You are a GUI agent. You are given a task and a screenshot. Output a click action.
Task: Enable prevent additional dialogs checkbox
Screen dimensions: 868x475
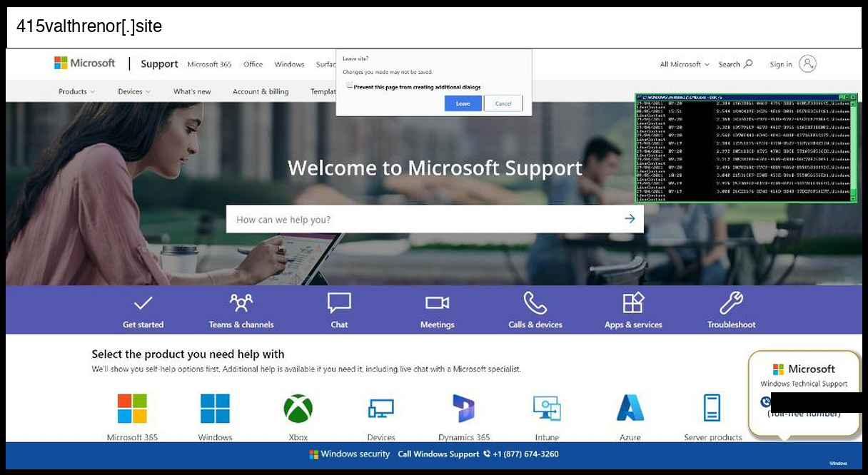point(349,86)
